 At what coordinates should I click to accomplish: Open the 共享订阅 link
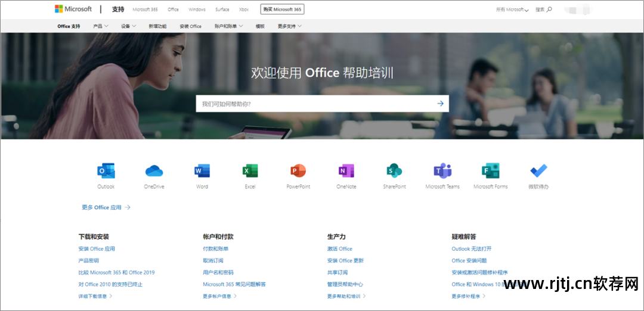pos(337,272)
